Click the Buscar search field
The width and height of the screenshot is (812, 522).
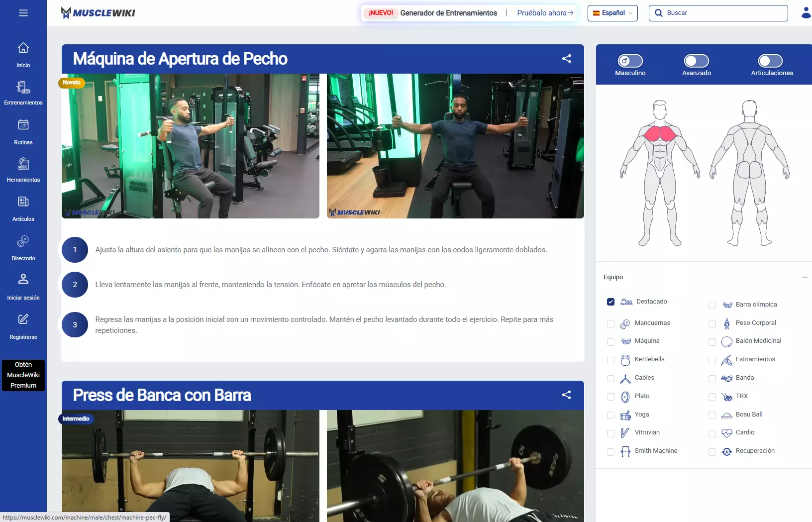click(718, 13)
